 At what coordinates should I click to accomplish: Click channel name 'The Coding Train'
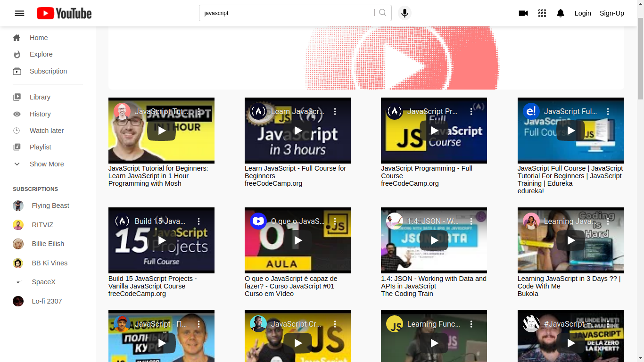click(x=407, y=294)
